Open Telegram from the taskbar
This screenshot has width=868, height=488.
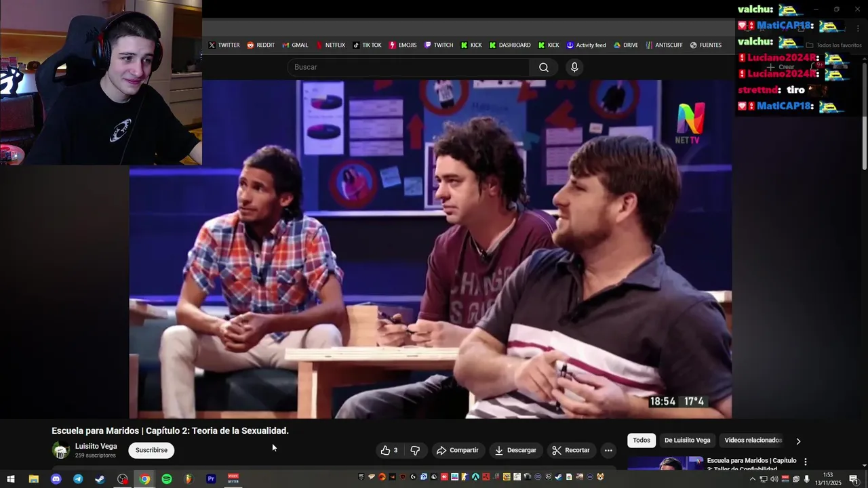click(78, 479)
